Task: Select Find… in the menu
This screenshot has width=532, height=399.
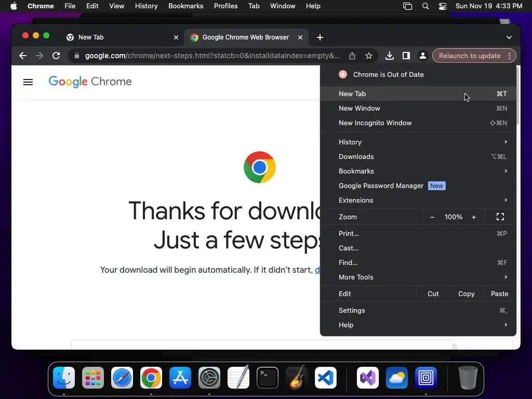Action: point(418,262)
